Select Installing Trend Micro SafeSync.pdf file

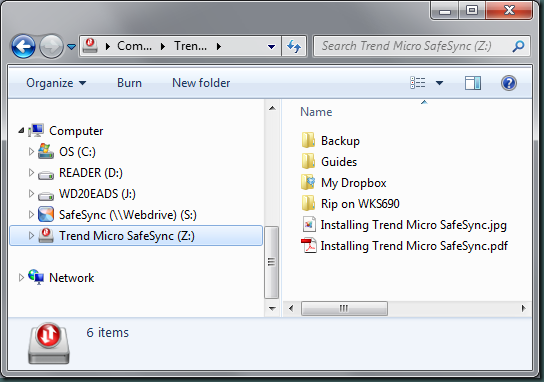(x=414, y=246)
